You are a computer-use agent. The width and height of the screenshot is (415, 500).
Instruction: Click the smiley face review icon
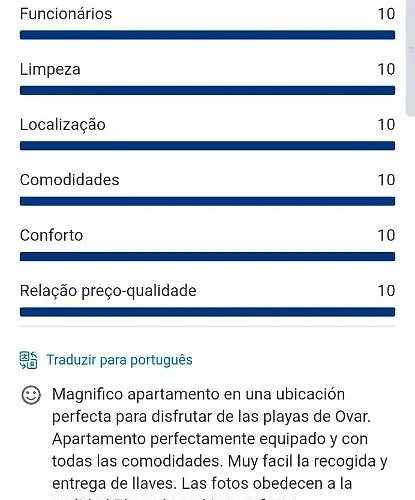31,395
